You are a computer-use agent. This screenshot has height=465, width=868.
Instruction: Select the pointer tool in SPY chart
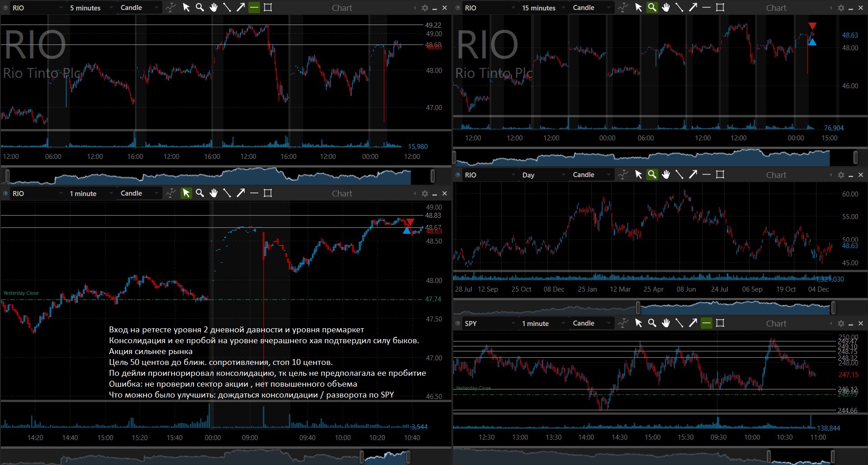[638, 323]
